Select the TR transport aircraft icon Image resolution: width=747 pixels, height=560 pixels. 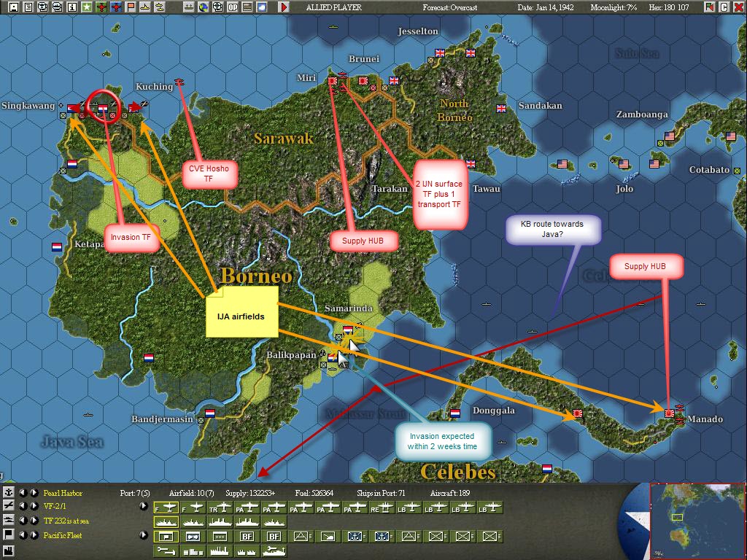point(219,508)
